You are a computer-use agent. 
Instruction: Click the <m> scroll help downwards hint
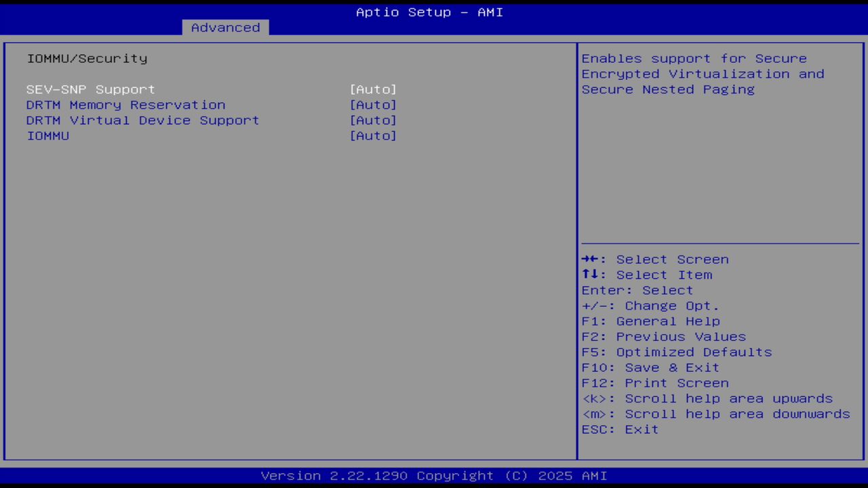716,415
